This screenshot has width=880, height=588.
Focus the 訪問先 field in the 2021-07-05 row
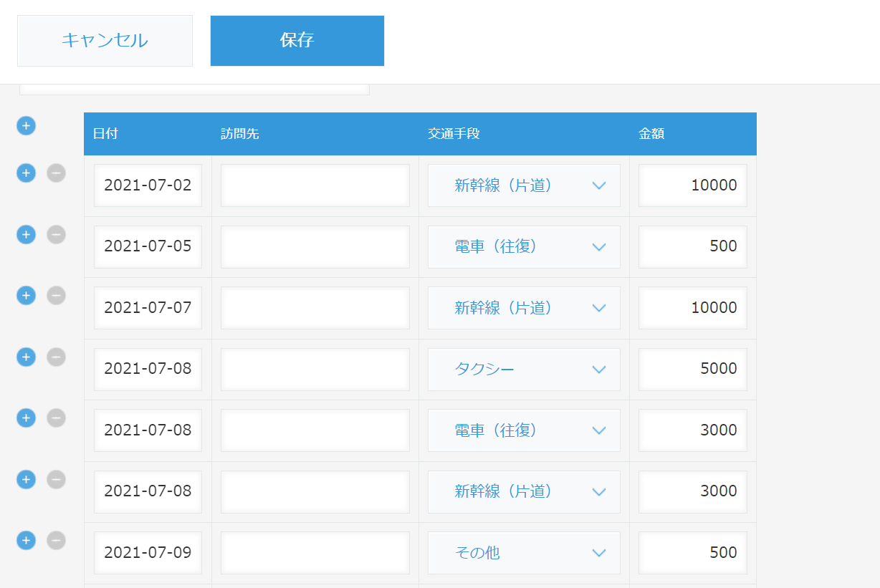pos(315,247)
